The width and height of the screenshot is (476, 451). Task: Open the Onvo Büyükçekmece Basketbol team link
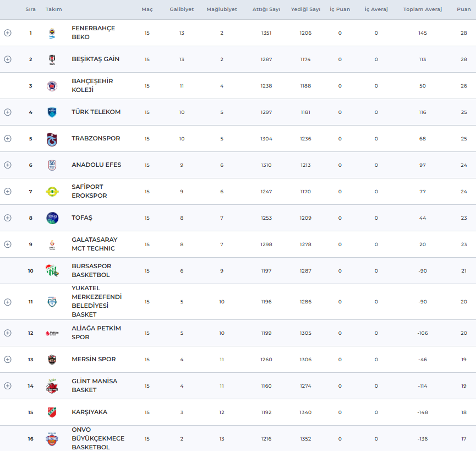click(97, 438)
